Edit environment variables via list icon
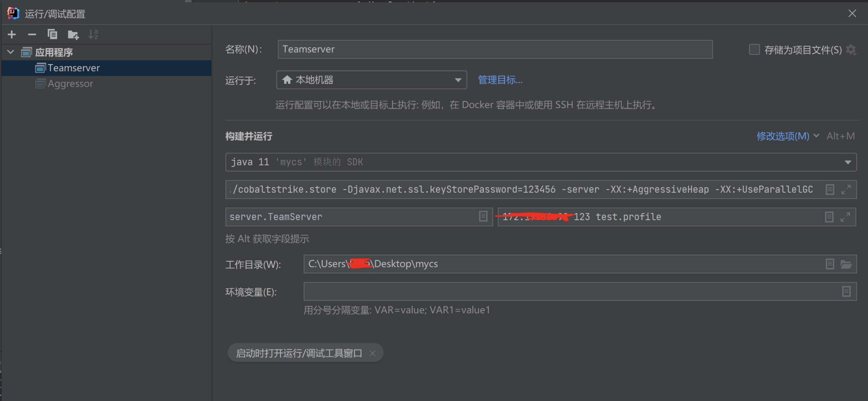This screenshot has height=401, width=868. click(846, 291)
